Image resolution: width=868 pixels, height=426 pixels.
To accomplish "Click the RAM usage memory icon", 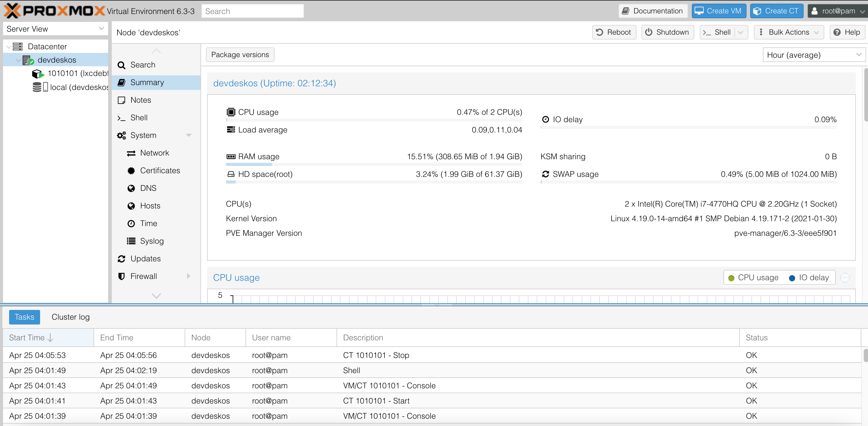I will [x=231, y=156].
